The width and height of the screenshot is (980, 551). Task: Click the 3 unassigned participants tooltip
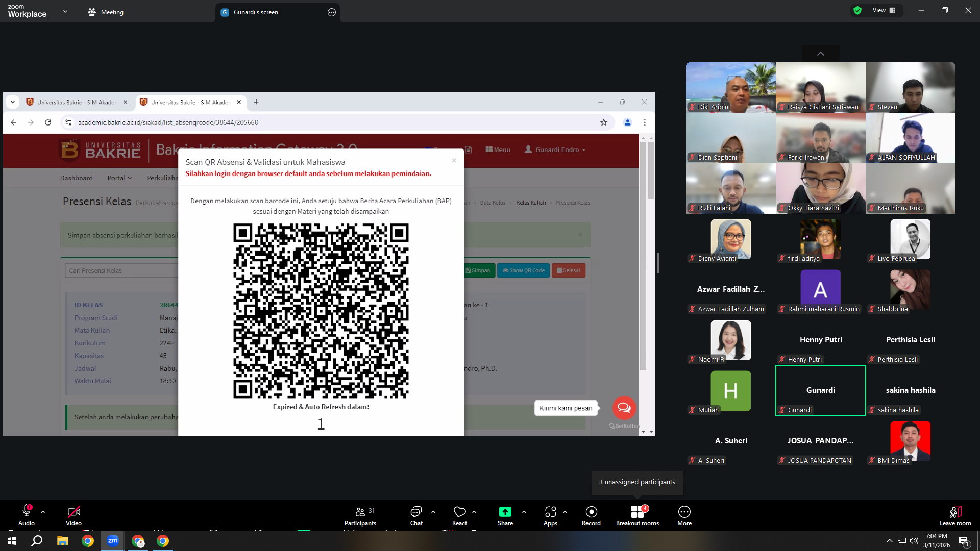pyautogui.click(x=637, y=482)
